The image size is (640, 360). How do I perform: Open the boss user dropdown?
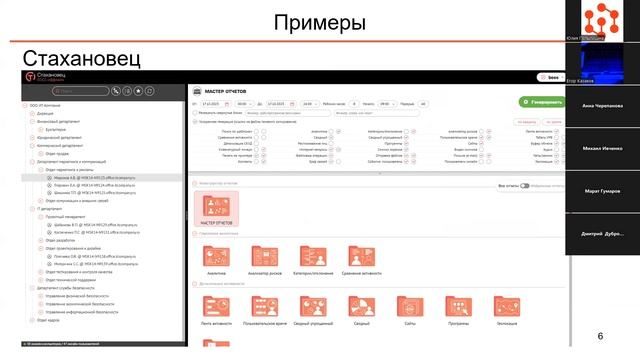click(x=551, y=77)
